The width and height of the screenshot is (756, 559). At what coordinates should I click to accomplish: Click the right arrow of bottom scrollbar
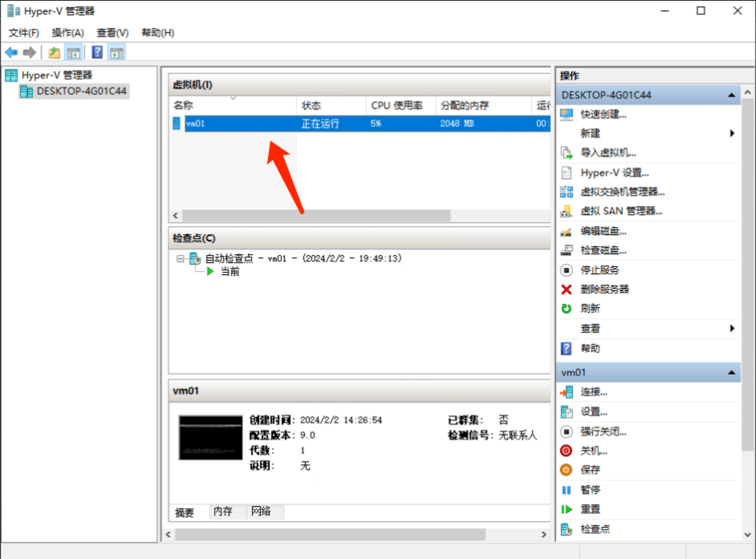click(544, 534)
